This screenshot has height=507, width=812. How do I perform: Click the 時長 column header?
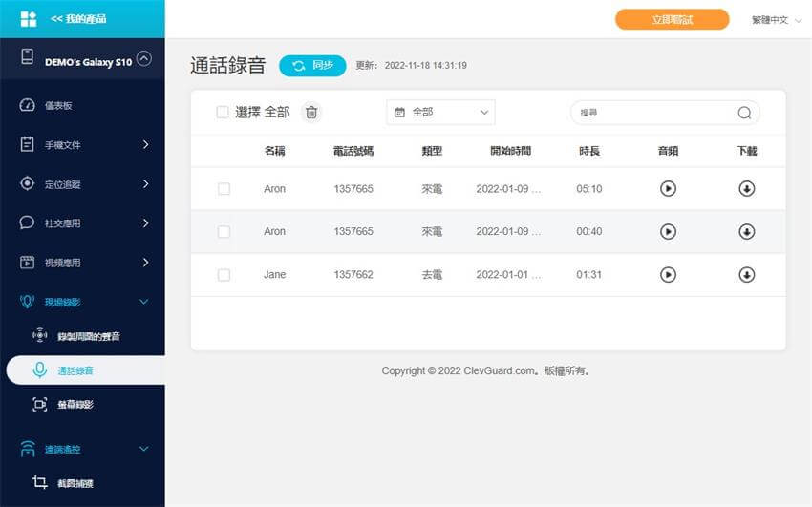[589, 151]
